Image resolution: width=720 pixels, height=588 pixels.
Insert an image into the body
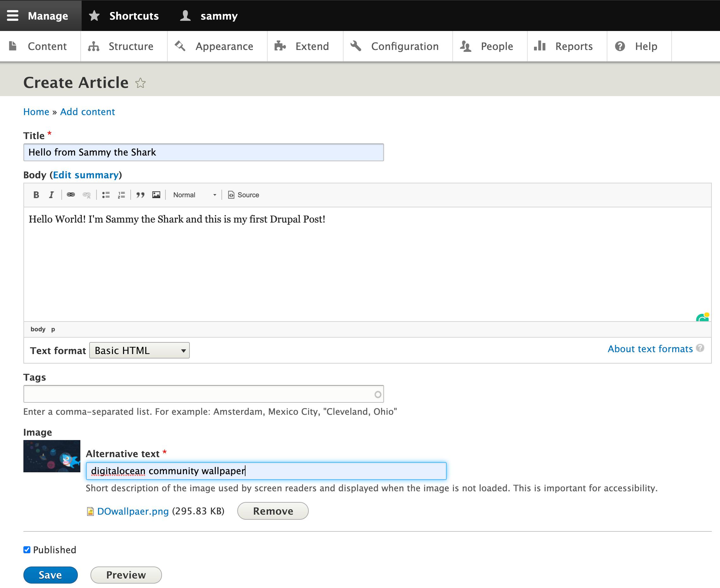click(x=156, y=195)
